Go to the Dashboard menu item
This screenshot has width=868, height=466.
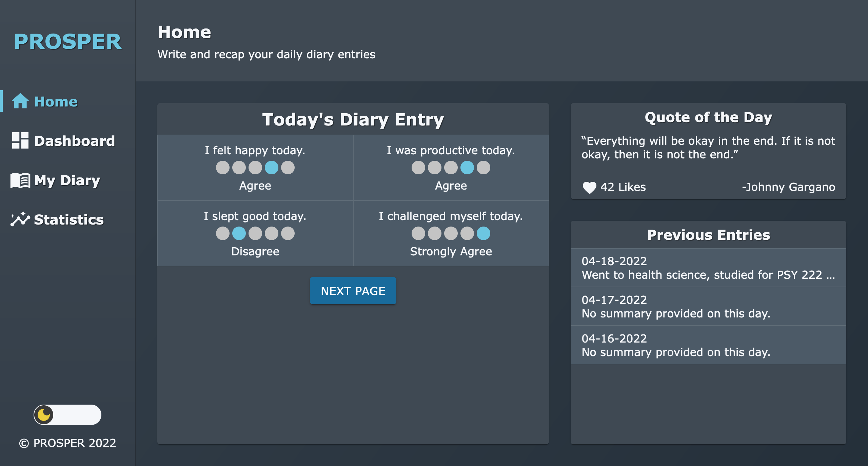[x=63, y=141]
